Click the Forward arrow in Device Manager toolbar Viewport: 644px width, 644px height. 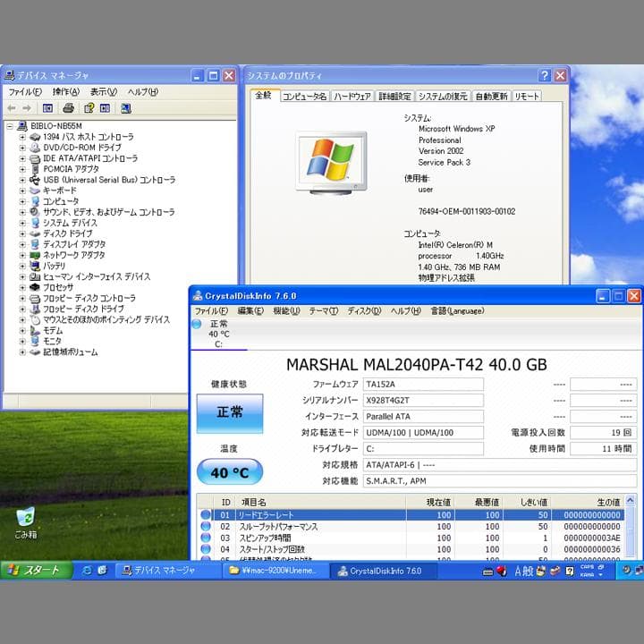(27, 108)
